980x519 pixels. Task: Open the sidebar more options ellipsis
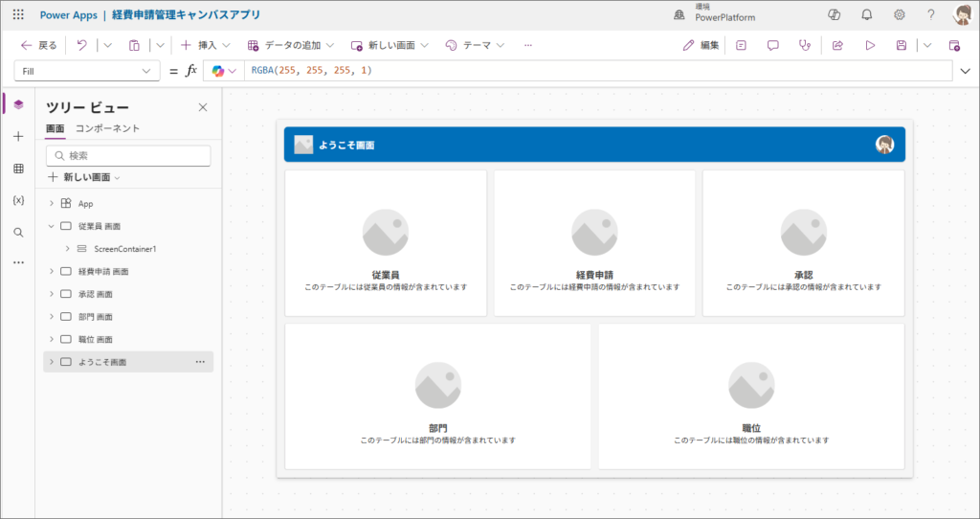tap(18, 262)
